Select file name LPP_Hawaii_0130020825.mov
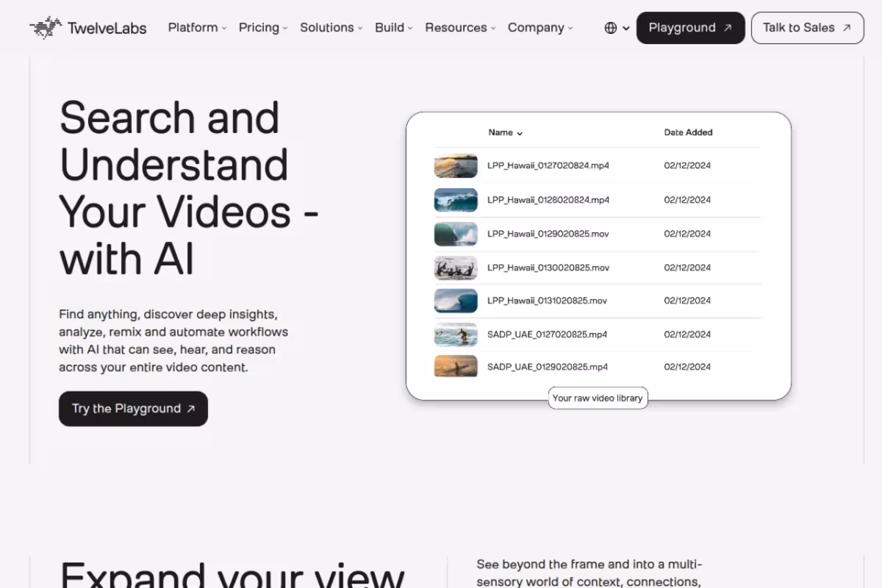 point(548,268)
